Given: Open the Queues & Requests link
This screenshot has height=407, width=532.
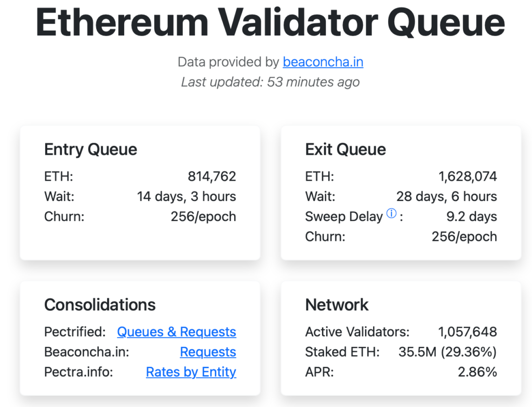Looking at the screenshot, I should (x=176, y=332).
